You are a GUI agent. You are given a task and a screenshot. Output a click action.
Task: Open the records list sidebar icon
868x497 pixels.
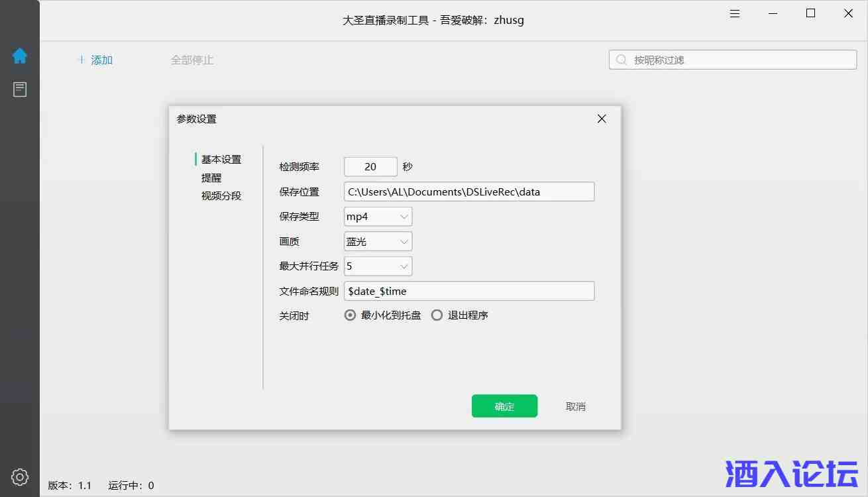pos(20,89)
